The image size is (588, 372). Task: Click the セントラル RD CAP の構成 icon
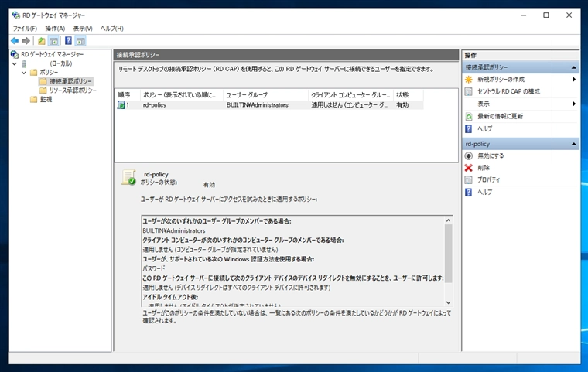469,91
